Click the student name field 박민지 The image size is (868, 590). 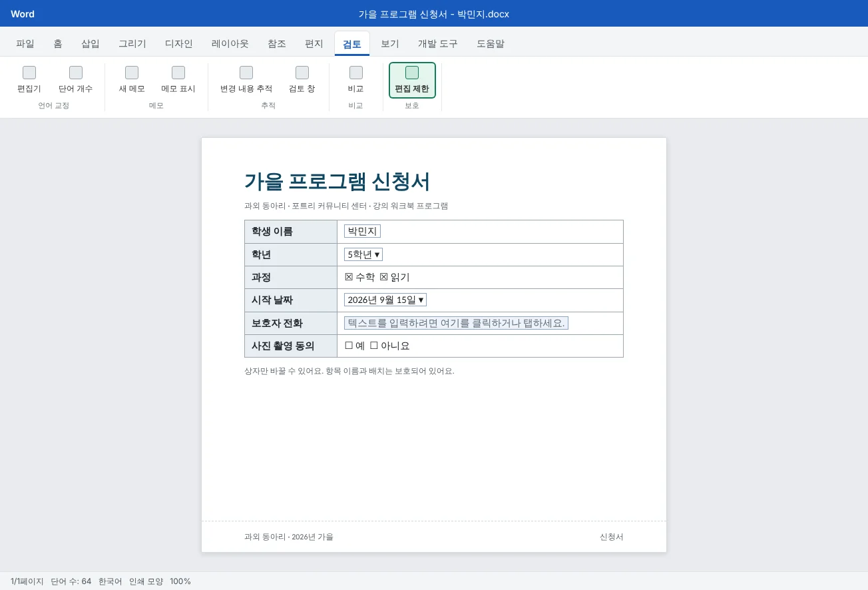click(x=362, y=231)
